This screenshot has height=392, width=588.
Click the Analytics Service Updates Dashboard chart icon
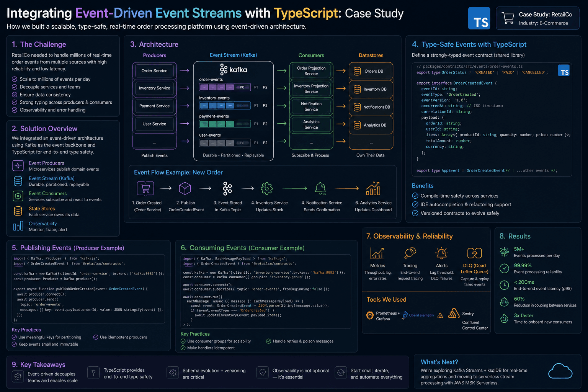coord(373,188)
